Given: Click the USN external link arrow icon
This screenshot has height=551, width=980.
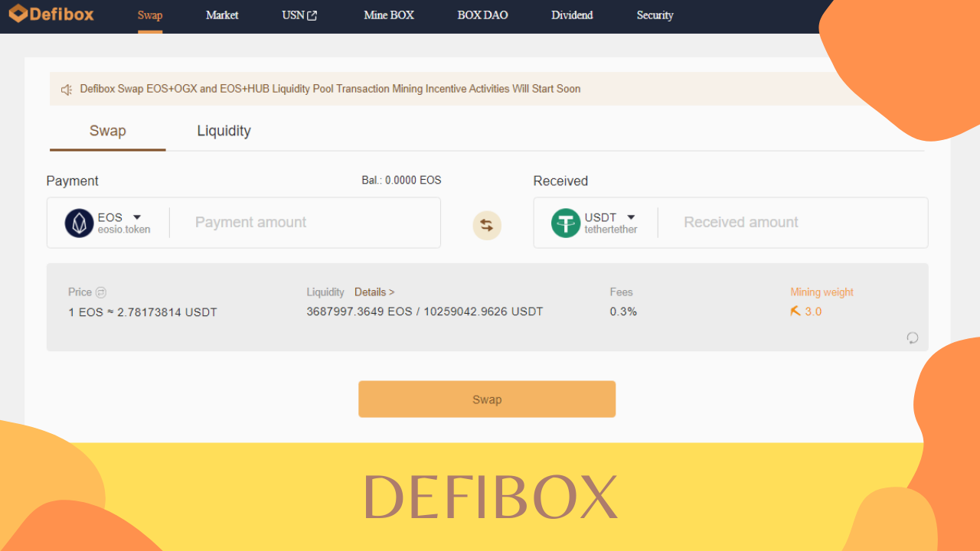Looking at the screenshot, I should (x=312, y=16).
